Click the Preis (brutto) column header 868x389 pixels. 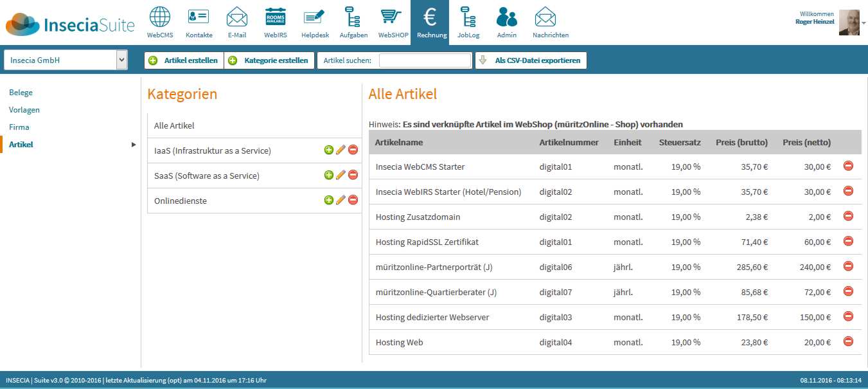tap(742, 142)
